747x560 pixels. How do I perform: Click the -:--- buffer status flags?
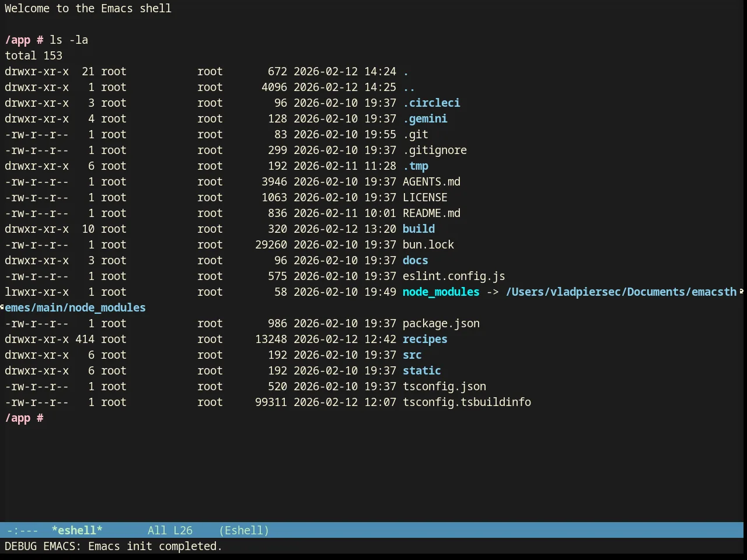point(23,530)
